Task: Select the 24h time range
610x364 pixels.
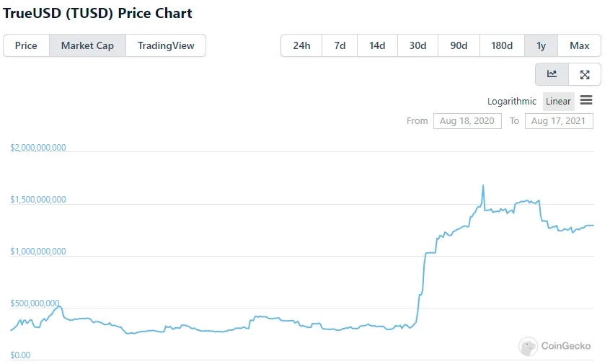Action: [x=301, y=45]
